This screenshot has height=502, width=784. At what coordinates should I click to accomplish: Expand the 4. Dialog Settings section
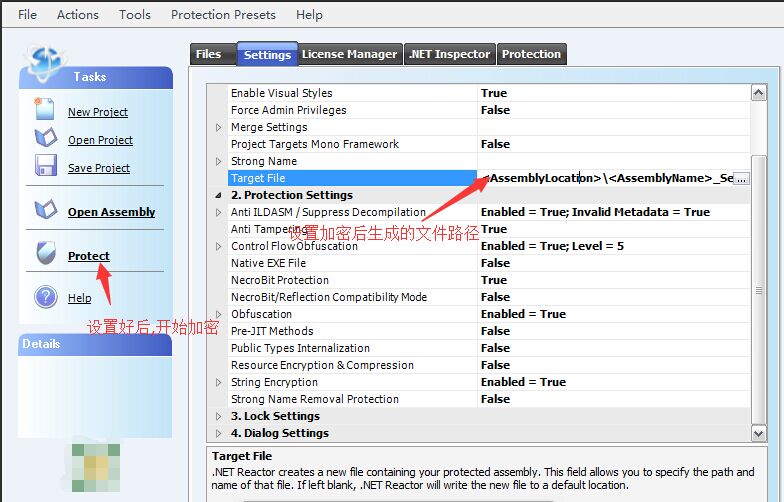[218, 433]
